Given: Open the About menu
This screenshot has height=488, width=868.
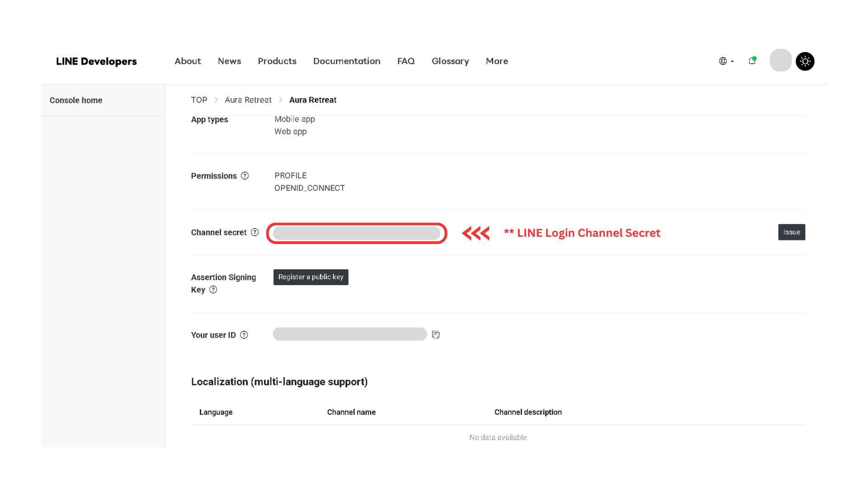Looking at the screenshot, I should click(x=188, y=61).
